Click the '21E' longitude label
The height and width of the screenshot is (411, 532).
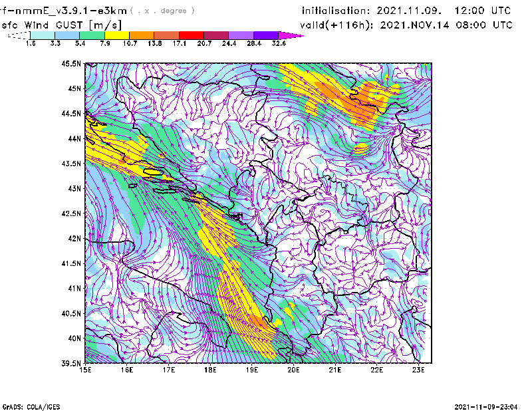(x=335, y=370)
